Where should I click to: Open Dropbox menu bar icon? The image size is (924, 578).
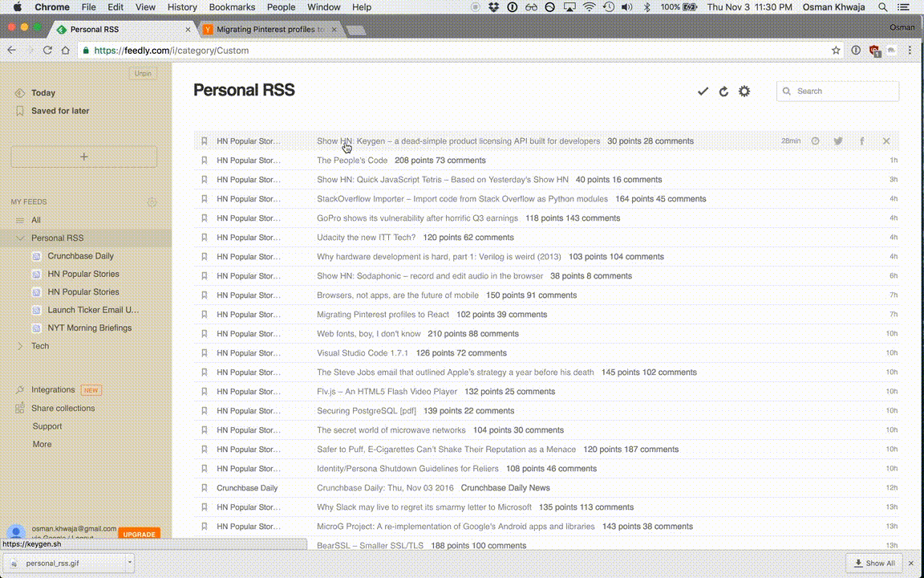(494, 7)
